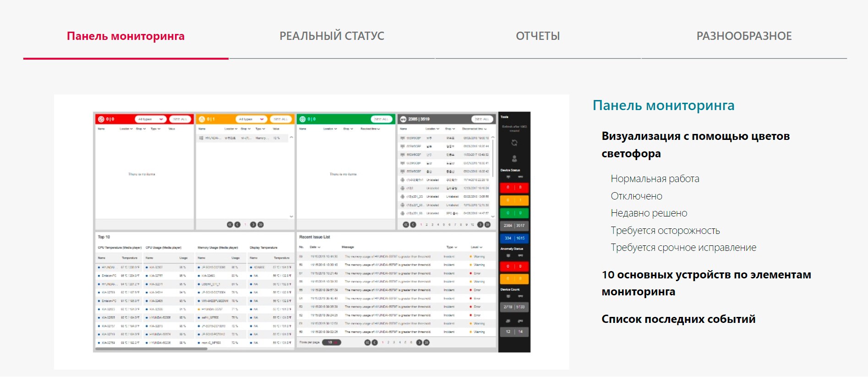Click the blue 334|1615 sidebar box

tap(514, 238)
